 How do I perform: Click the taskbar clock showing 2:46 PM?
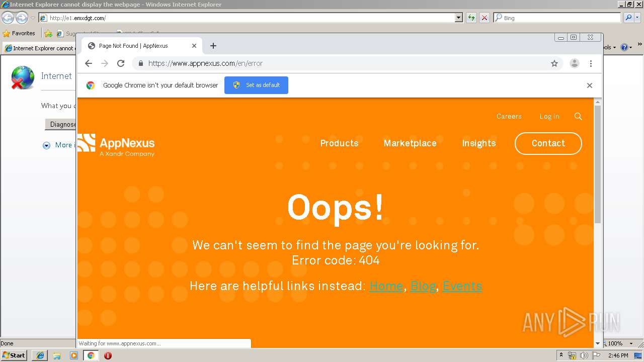[x=618, y=355]
